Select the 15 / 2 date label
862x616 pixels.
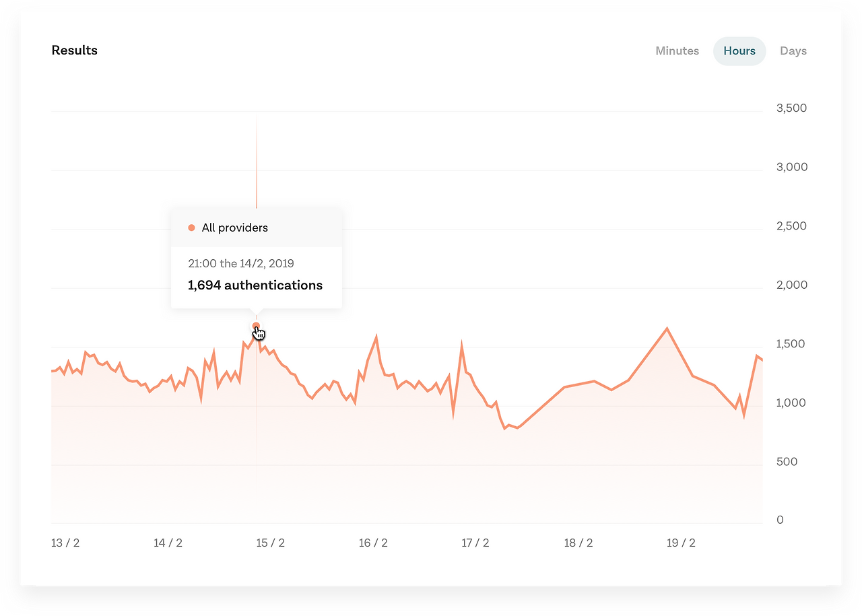(x=271, y=543)
